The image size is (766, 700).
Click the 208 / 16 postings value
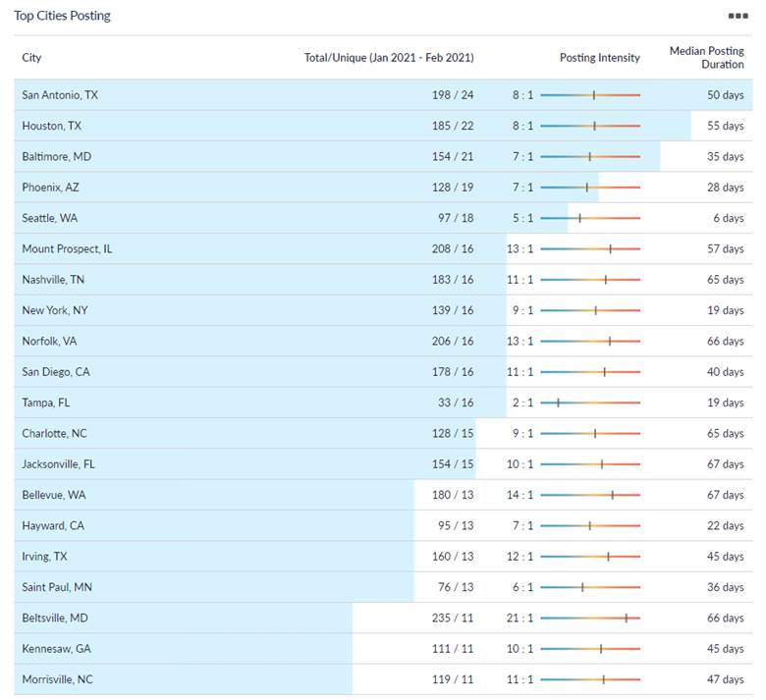(453, 248)
